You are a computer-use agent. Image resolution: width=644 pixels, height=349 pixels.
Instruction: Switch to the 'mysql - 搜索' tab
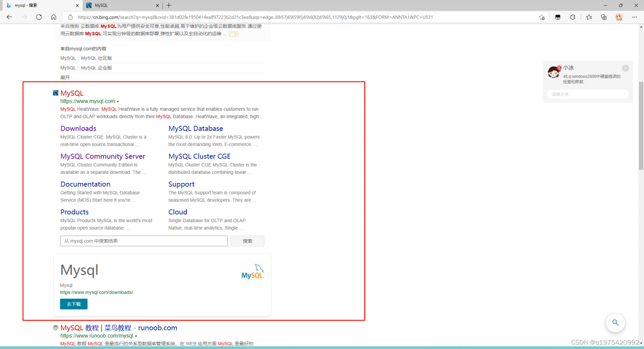pyautogui.click(x=41, y=5)
